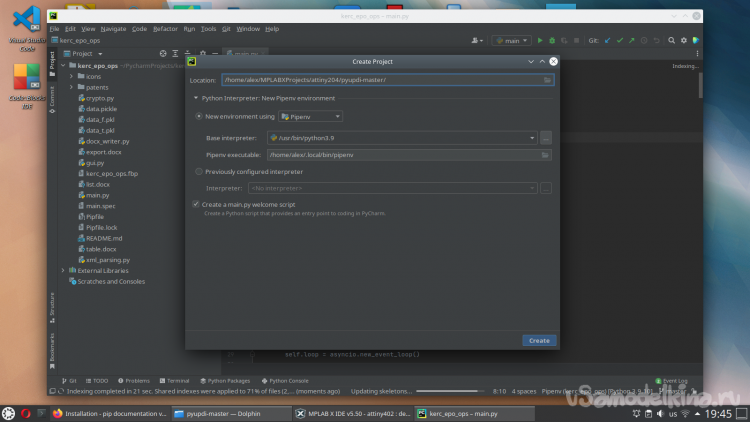
Task: Open the Terminal tool window tab
Action: coord(174,381)
